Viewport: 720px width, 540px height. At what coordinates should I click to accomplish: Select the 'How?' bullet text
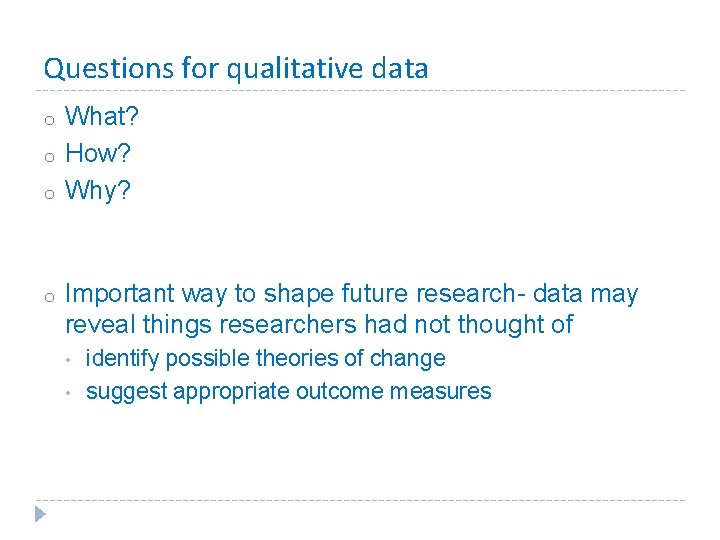click(x=98, y=154)
